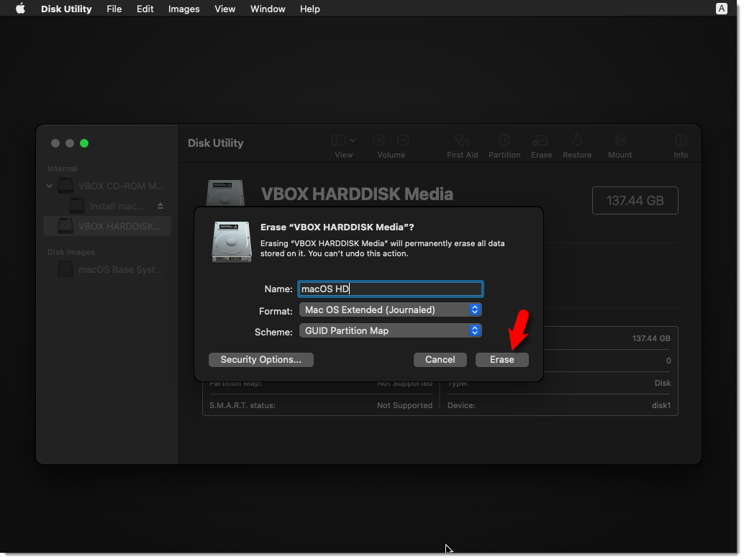
Task: Click the add volume plus icon
Action: click(378, 140)
